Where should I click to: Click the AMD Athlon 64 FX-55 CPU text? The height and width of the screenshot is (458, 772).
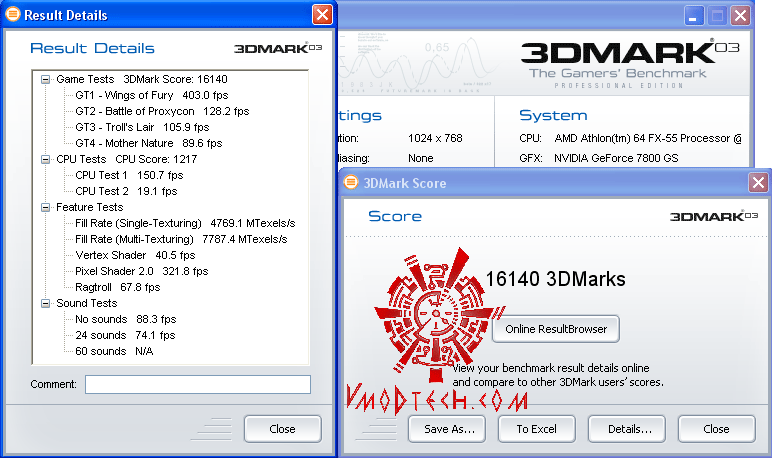pos(648,138)
